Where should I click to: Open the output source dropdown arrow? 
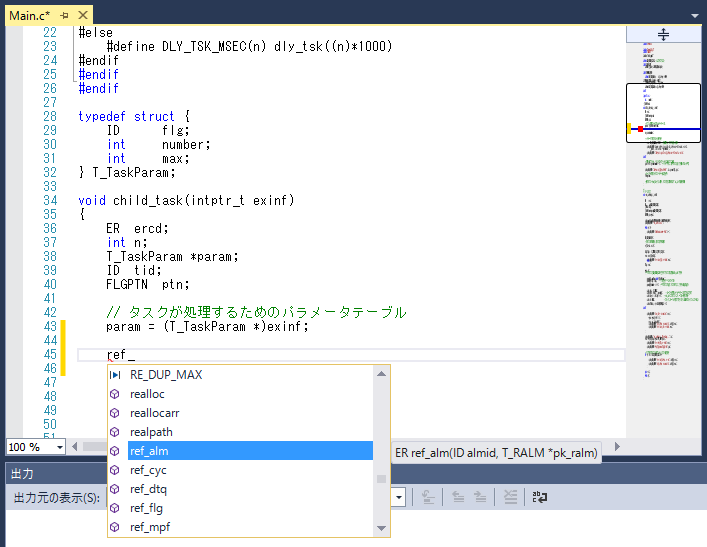(x=398, y=497)
